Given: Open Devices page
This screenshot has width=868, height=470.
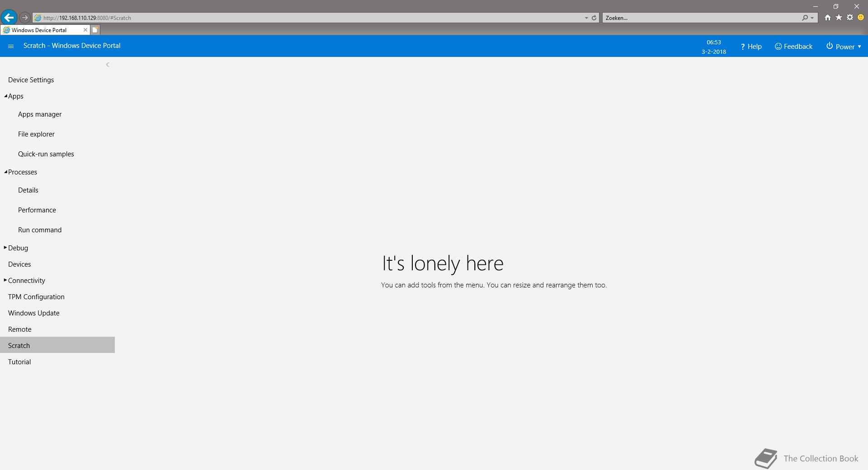Looking at the screenshot, I should tap(19, 264).
